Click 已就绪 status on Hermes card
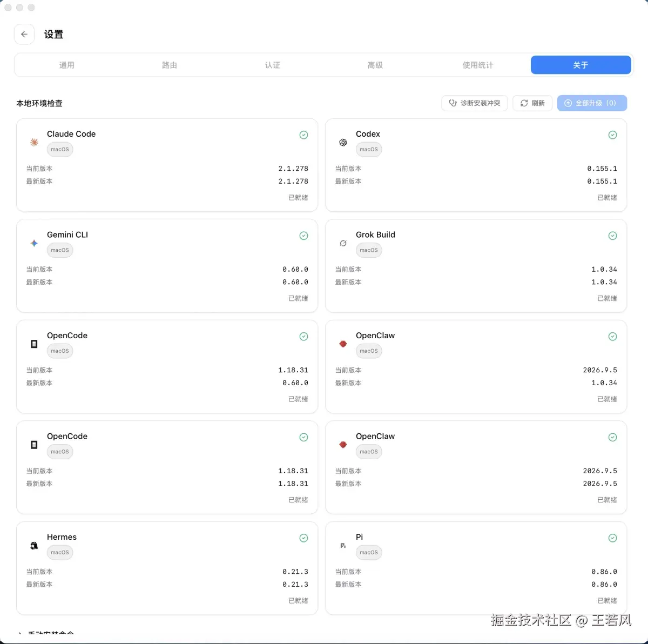This screenshot has height=644, width=648. (298, 601)
